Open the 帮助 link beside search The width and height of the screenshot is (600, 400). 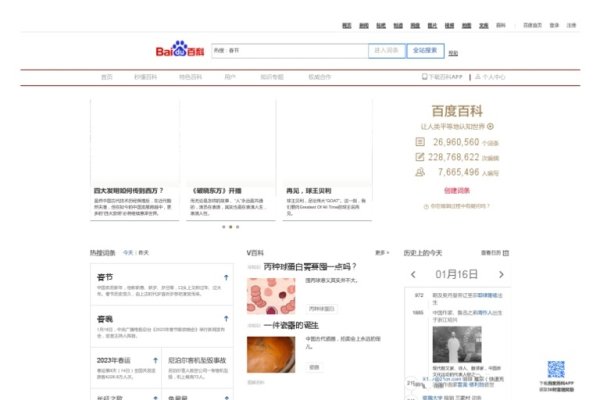click(453, 53)
